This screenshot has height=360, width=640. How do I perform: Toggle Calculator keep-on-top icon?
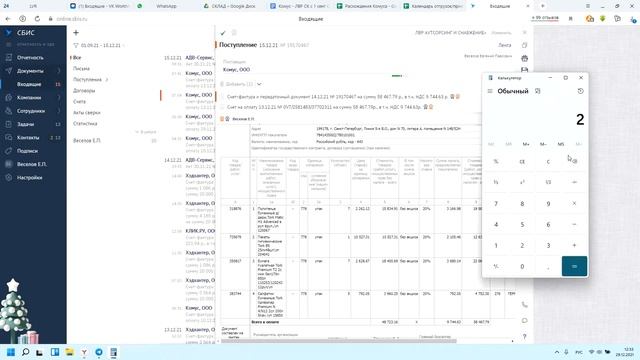[538, 91]
